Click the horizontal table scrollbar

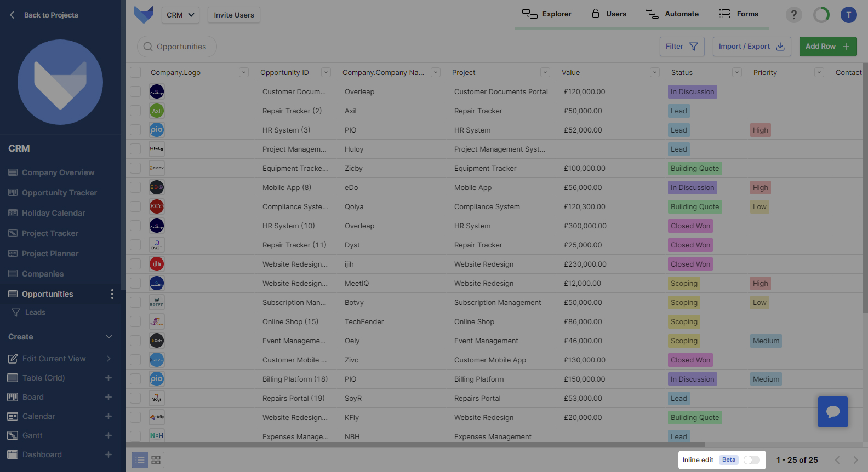tap(415, 445)
